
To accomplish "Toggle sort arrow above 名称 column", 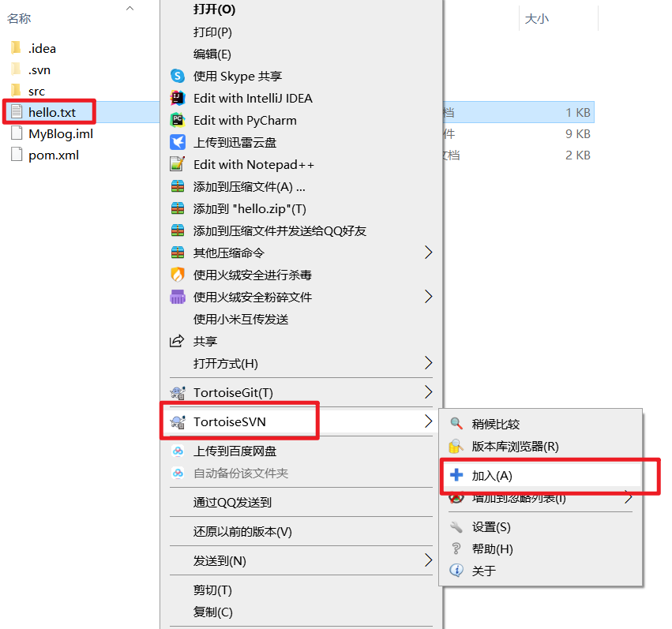I will click(130, 8).
